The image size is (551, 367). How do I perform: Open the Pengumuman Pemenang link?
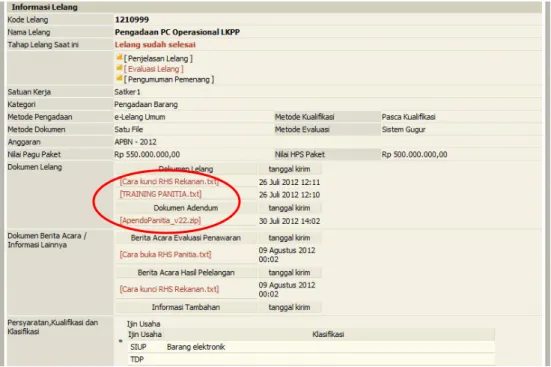[x=169, y=80]
